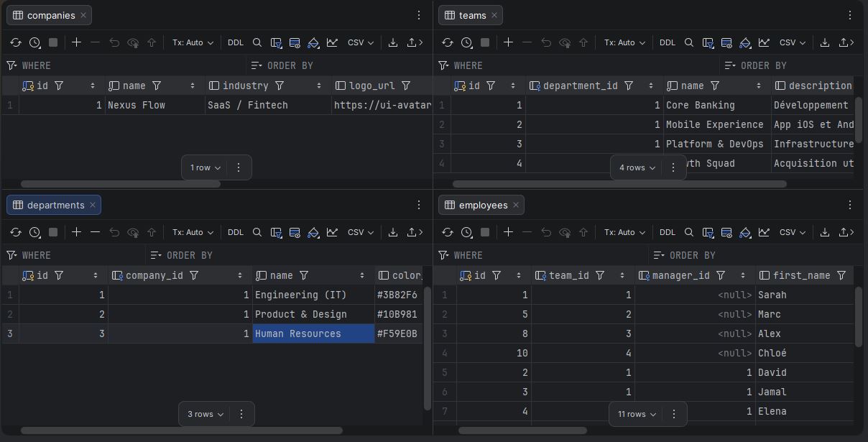The image size is (868, 442).
Task: Search within departments table data
Action: pyautogui.click(x=257, y=232)
